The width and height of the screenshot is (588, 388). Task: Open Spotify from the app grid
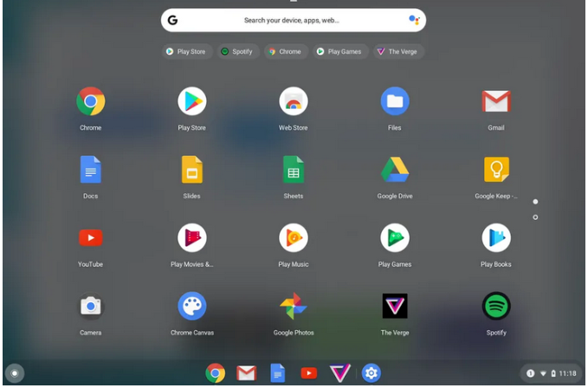click(495, 306)
